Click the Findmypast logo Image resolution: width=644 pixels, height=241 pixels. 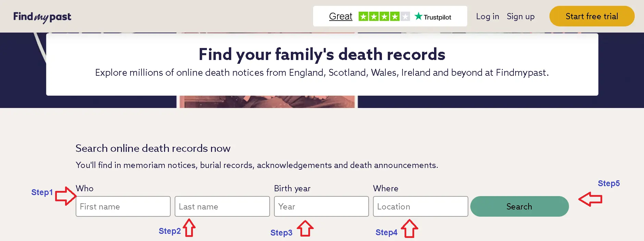pos(42,17)
